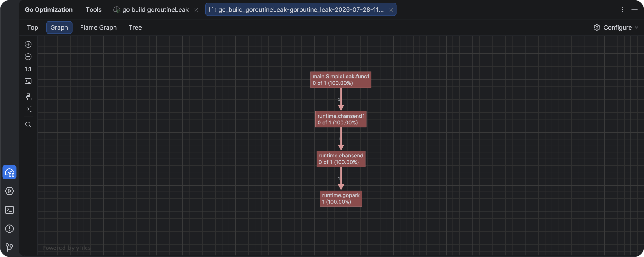Open the Problems tool window
Image resolution: width=644 pixels, height=257 pixels.
point(9,229)
